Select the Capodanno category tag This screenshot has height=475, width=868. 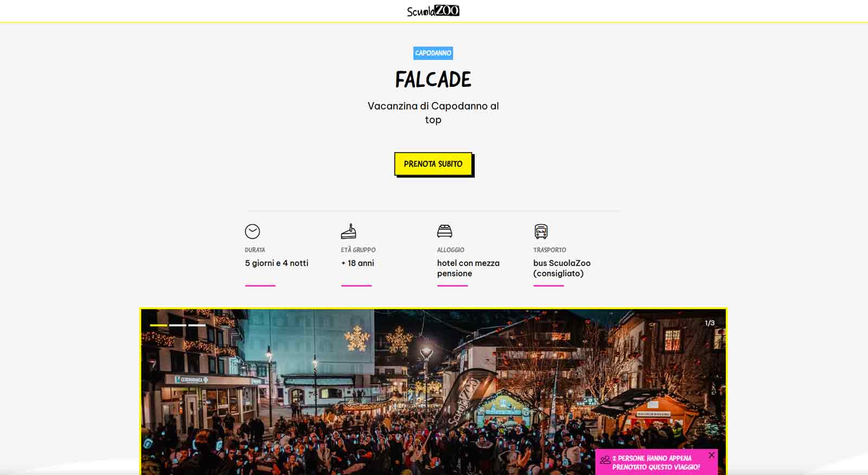click(433, 53)
